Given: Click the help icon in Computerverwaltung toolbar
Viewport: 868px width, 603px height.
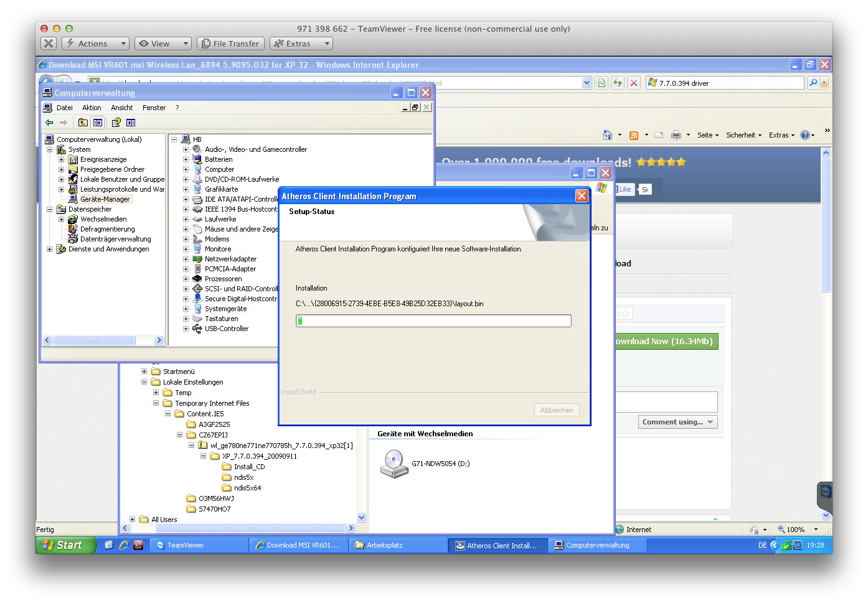Looking at the screenshot, I should 116,123.
